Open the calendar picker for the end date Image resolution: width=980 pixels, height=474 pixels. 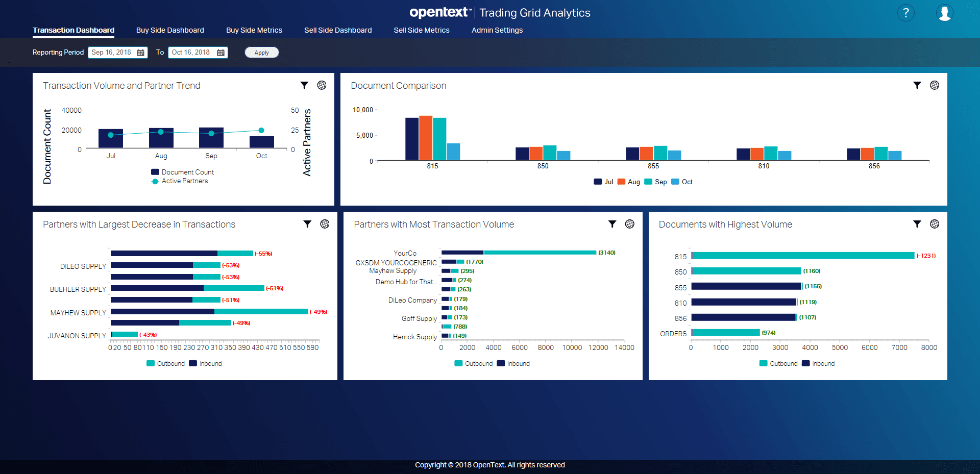220,52
